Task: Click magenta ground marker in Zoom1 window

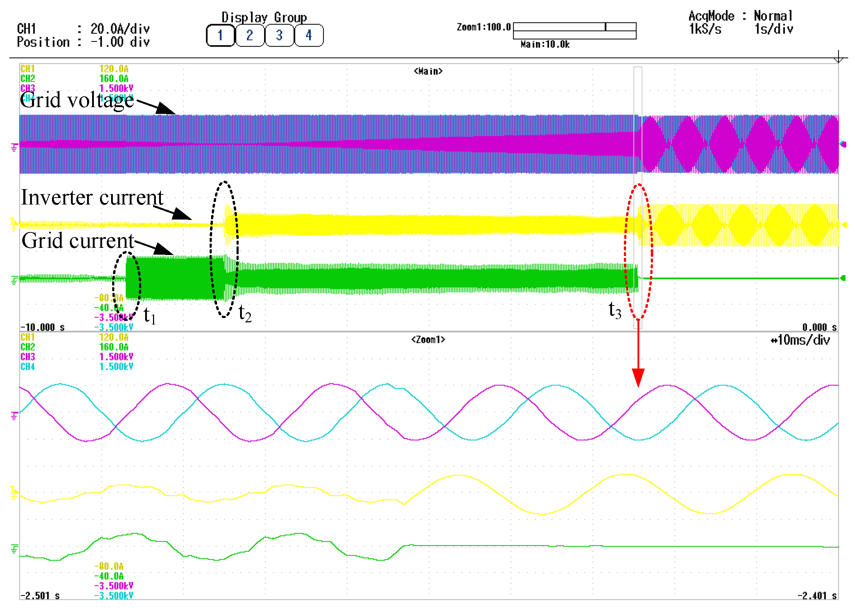Action: [x=14, y=416]
